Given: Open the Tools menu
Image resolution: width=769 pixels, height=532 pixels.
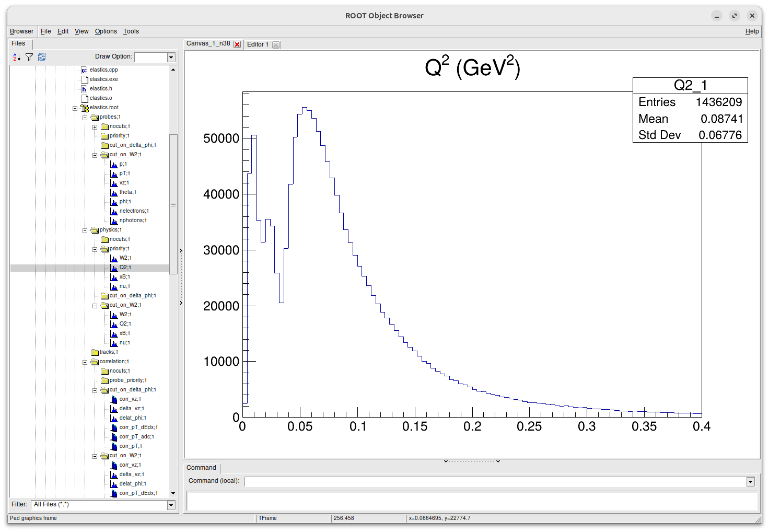Looking at the screenshot, I should pos(131,31).
